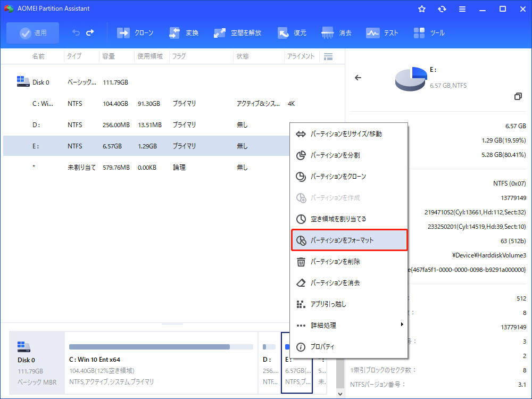Click the scroll down arrow of disk map

pyautogui.click(x=340, y=394)
